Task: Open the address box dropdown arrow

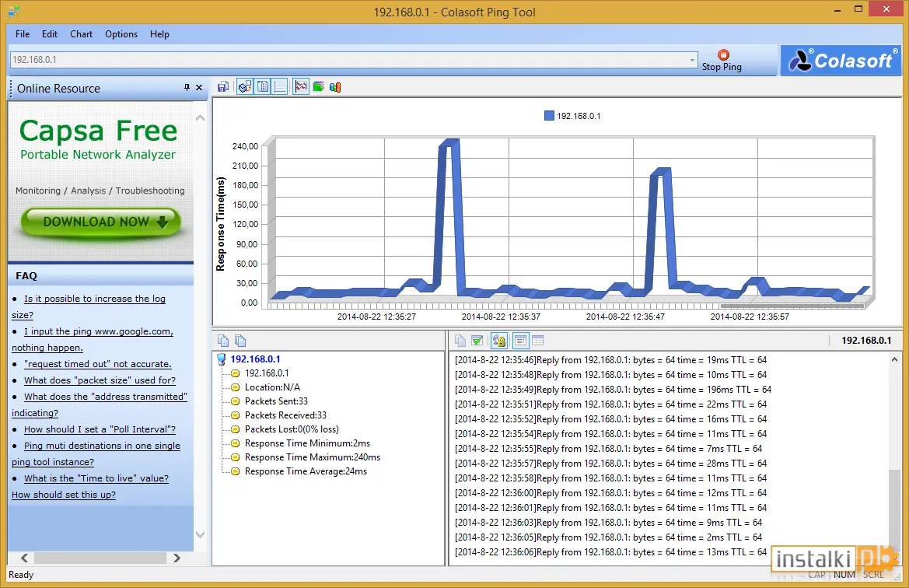Action: (692, 60)
